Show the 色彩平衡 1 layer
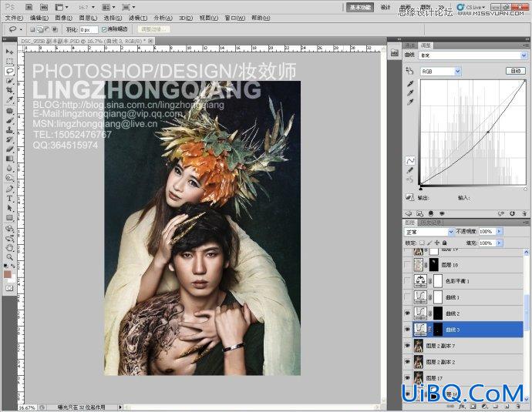Screen dimensions: 532x412 click(408, 281)
